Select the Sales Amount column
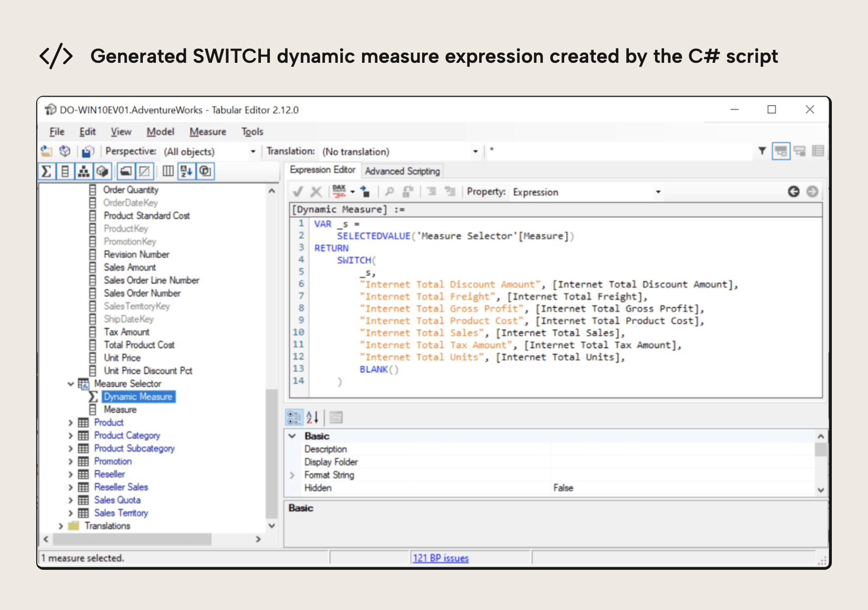Screen dimensions: 868x610 (130, 267)
